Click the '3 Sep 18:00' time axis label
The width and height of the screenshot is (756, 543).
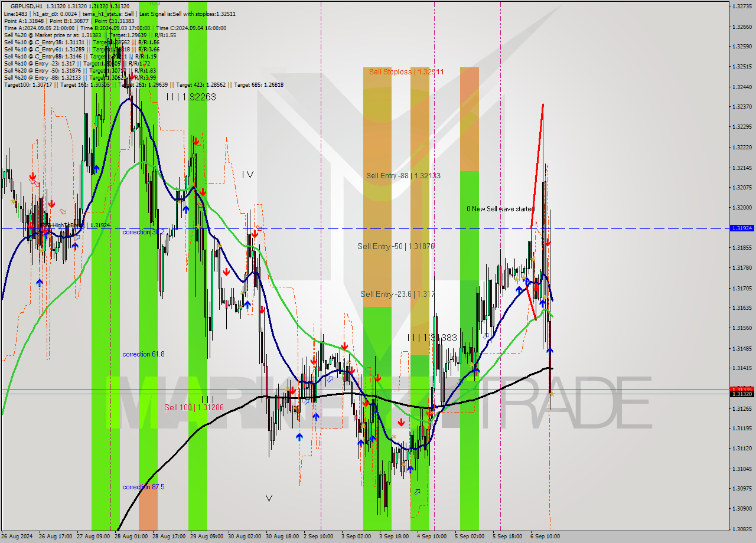click(x=395, y=537)
